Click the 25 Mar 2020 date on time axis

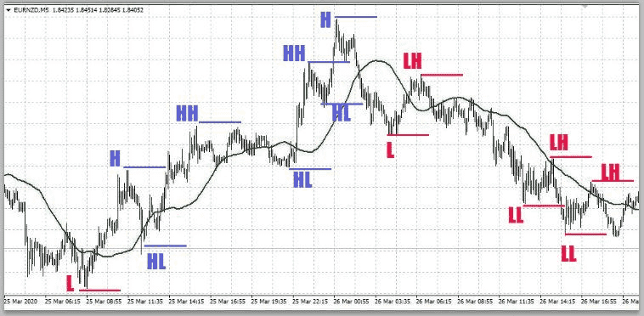point(20,302)
